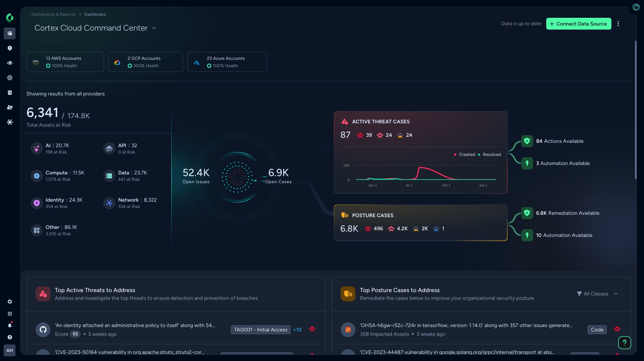Click the Connect Data Source button
This screenshot has width=644, height=361.
[578, 24]
